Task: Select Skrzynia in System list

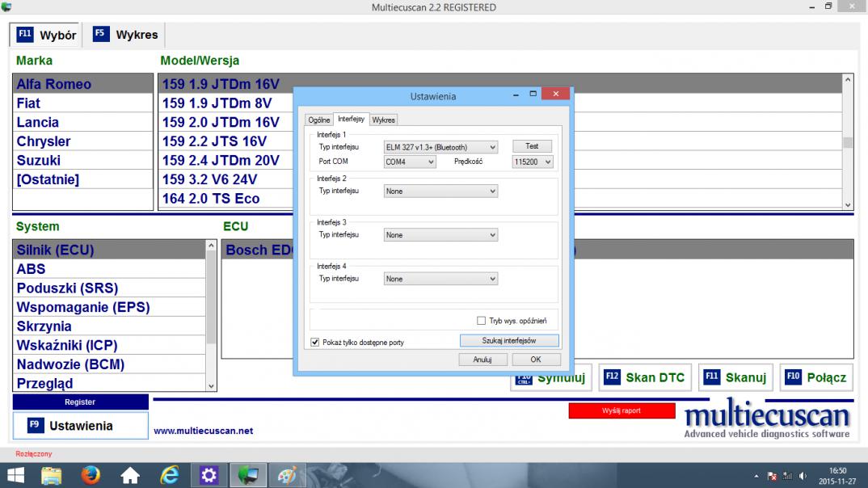Action: (x=110, y=326)
